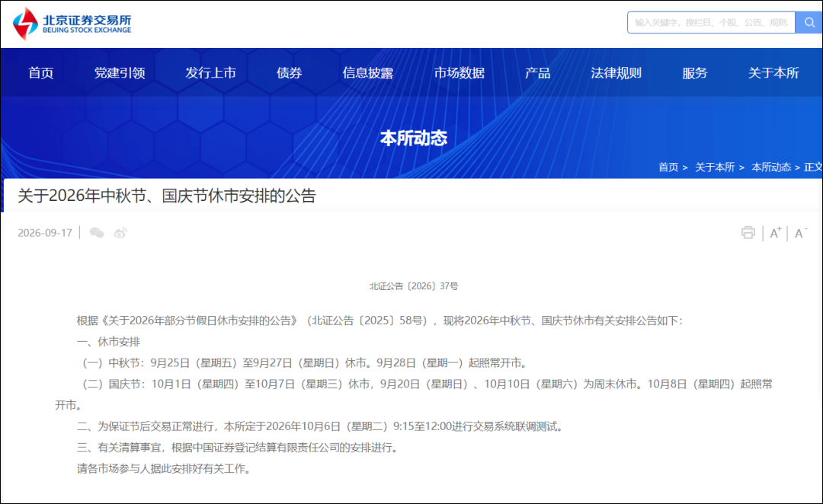Click the paragraph beginning 根据《关于2026年部分节假日休市安排的公告》
Image resolution: width=823 pixels, height=504 pixels.
pyautogui.click(x=379, y=321)
